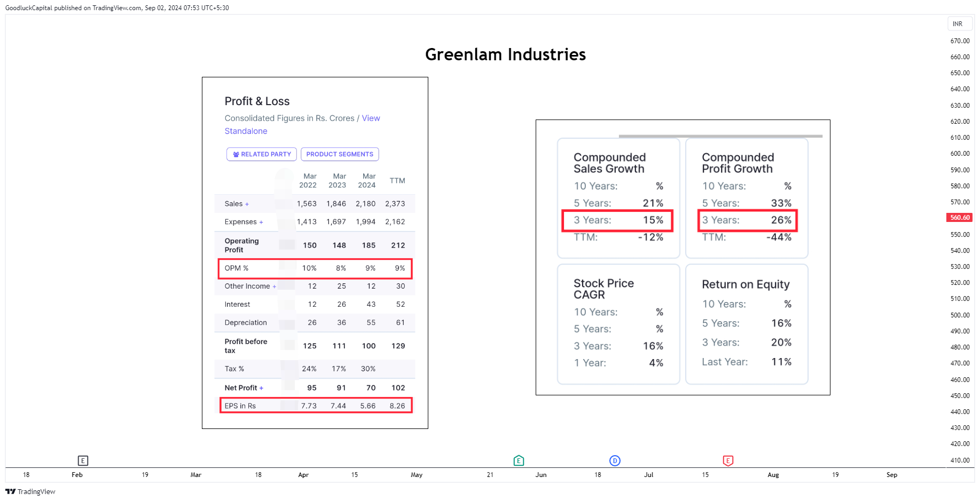Viewport: 980px width, 501px height.
Task: Click the Stock Price CAGR heading
Action: (x=604, y=289)
